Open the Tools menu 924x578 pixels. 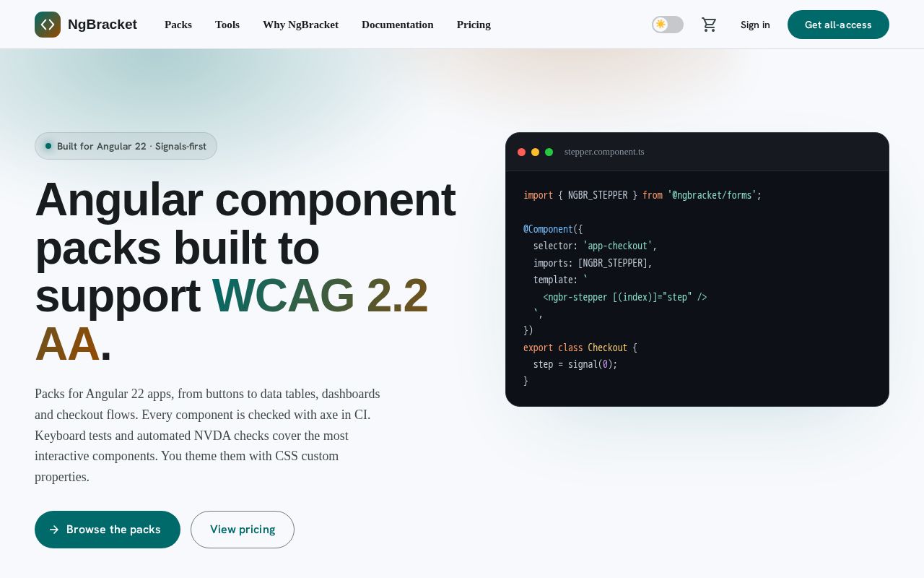(x=227, y=25)
